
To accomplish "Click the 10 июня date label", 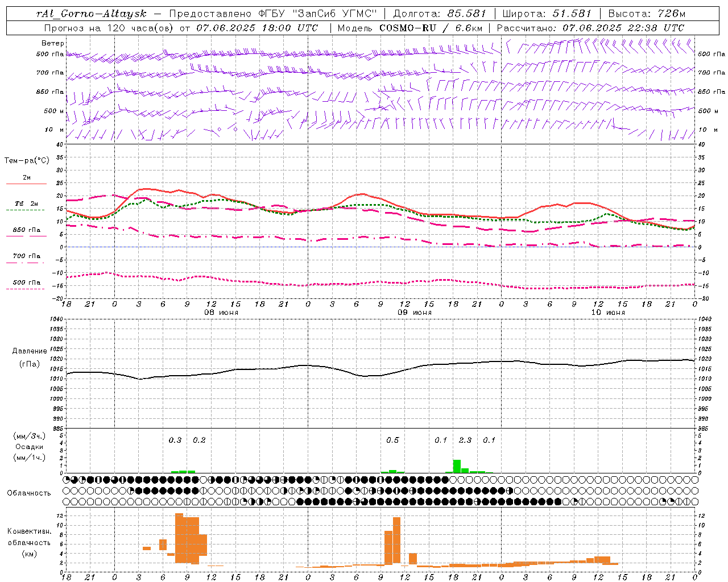I will point(608,313).
